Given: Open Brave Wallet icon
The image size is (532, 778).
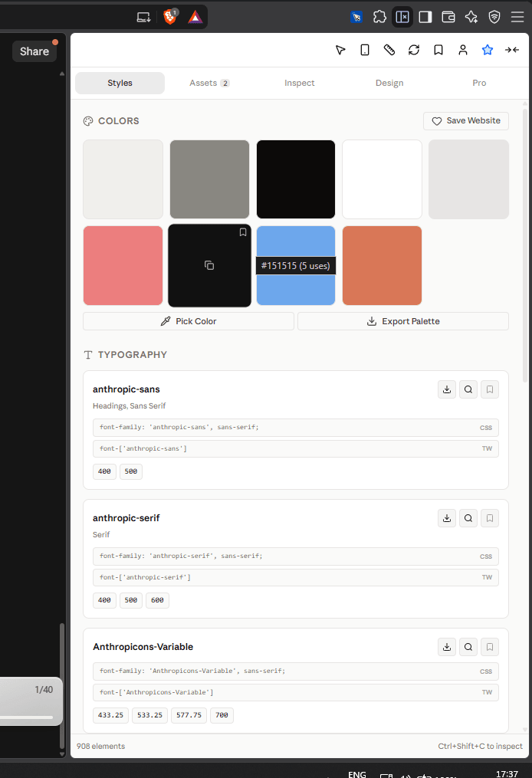Looking at the screenshot, I should pyautogui.click(x=448, y=18).
